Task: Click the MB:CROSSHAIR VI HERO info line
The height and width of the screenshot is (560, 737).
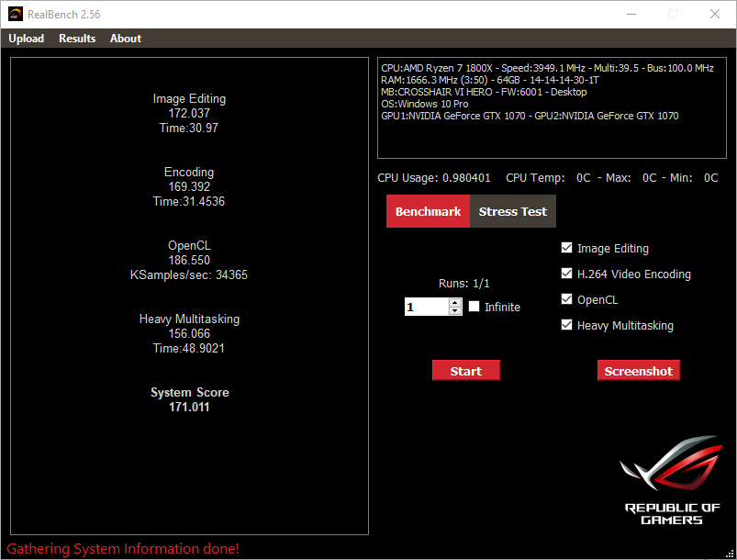Action: pos(484,92)
